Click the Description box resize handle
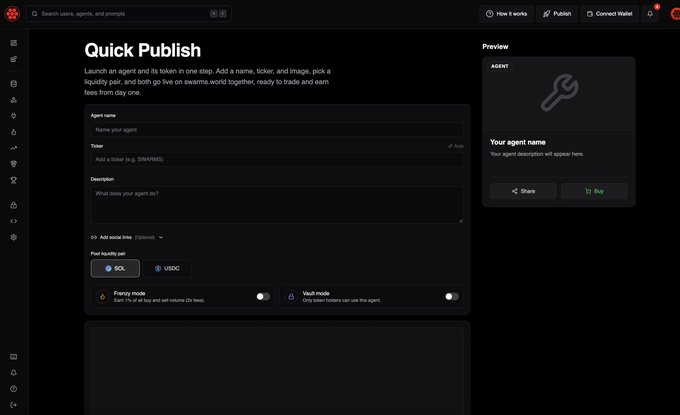Screen dimensions: 680x415 tap(461, 221)
